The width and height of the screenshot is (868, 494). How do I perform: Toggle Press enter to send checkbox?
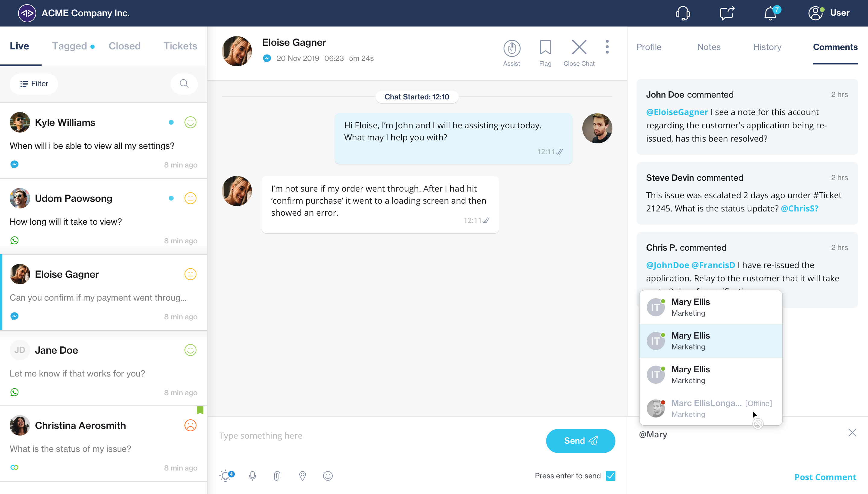click(610, 476)
